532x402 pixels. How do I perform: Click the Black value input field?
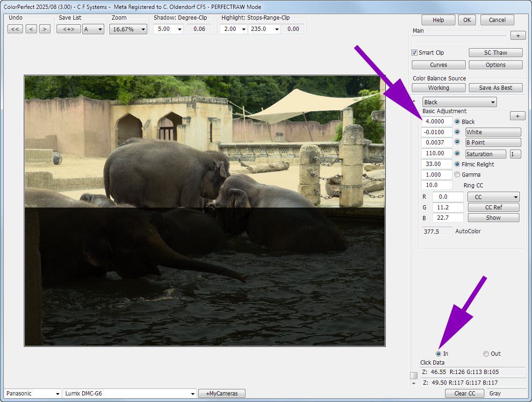point(437,122)
